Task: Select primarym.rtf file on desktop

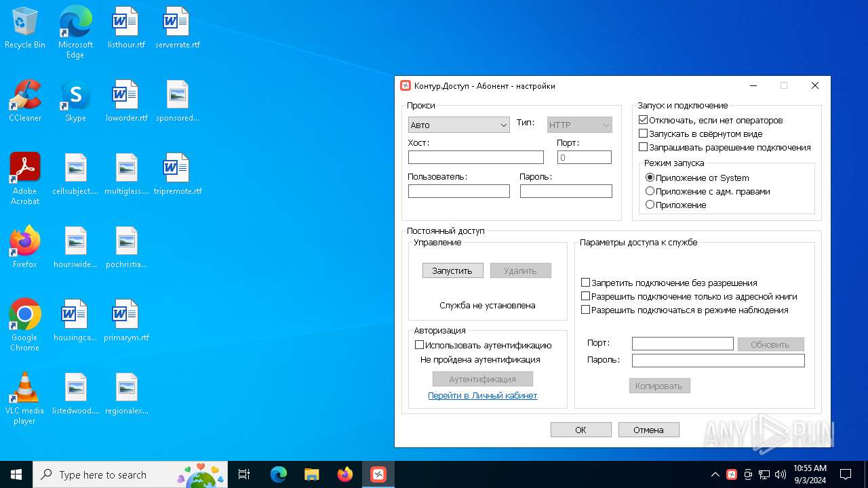Action: (x=126, y=321)
